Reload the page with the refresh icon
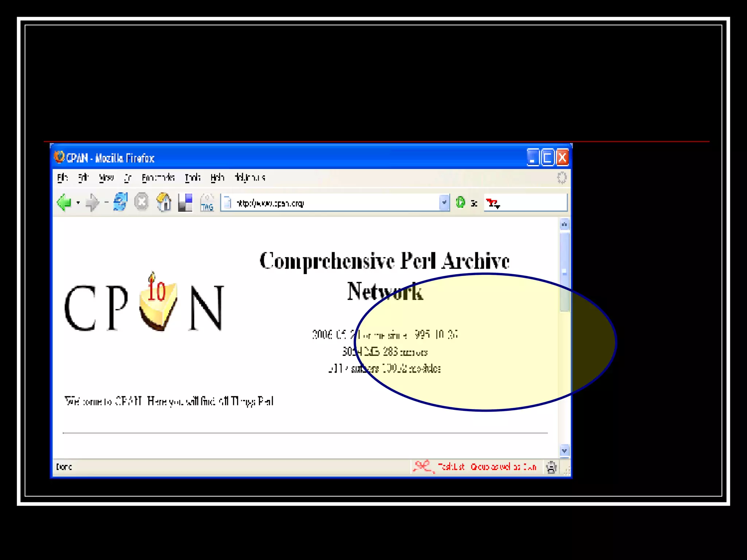The width and height of the screenshot is (747, 560). tap(120, 202)
